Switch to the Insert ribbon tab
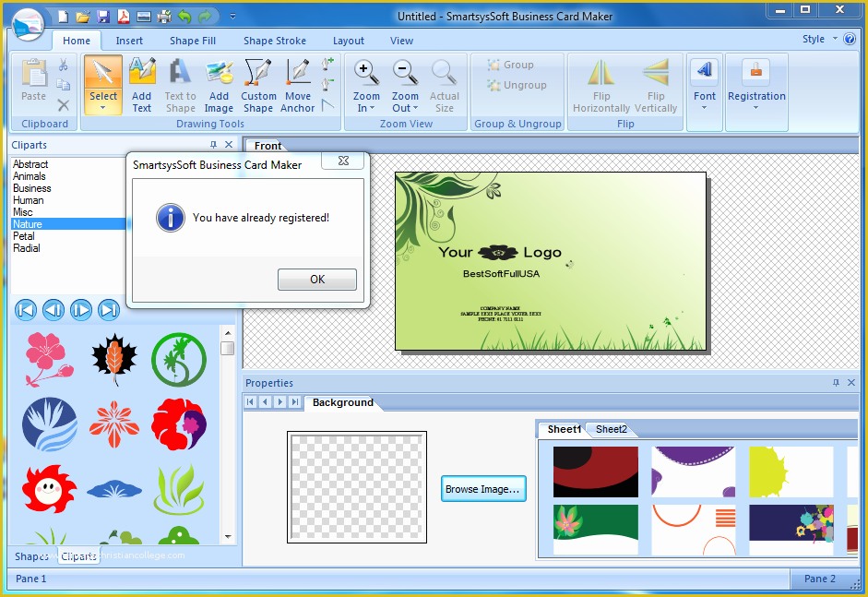The height and width of the screenshot is (597, 868). [129, 41]
